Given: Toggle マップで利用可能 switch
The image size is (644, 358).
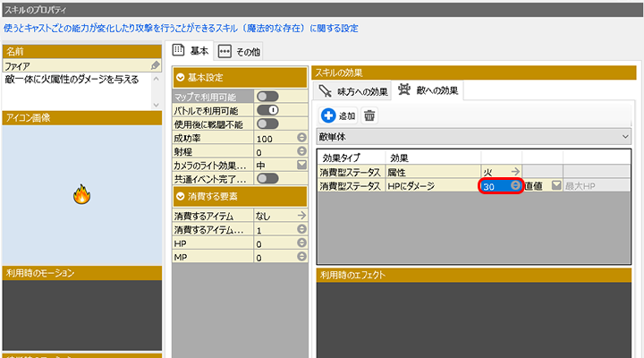Looking at the screenshot, I should pyautogui.click(x=267, y=97).
